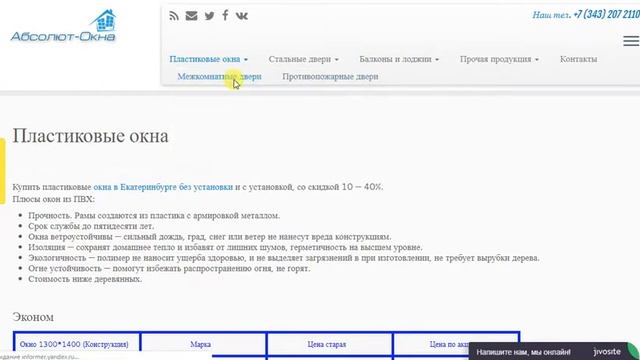Click table header 'Марка'
This screenshot has width=640, height=360.
pyautogui.click(x=200, y=344)
